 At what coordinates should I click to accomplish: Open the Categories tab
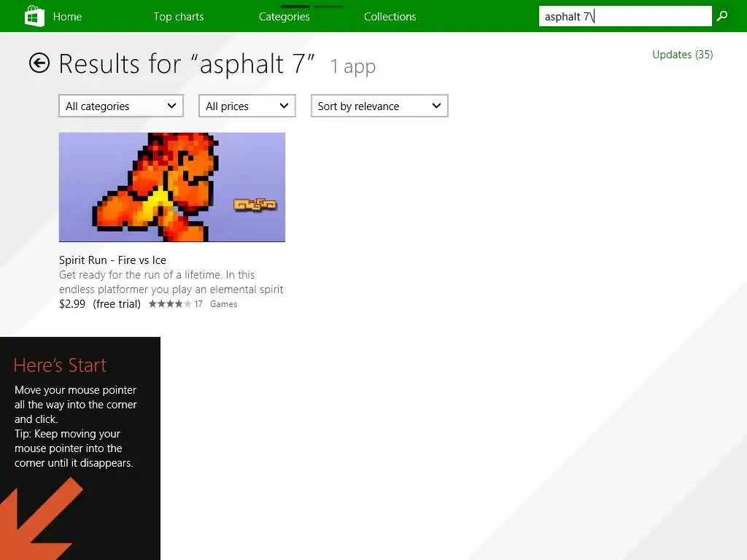(284, 17)
